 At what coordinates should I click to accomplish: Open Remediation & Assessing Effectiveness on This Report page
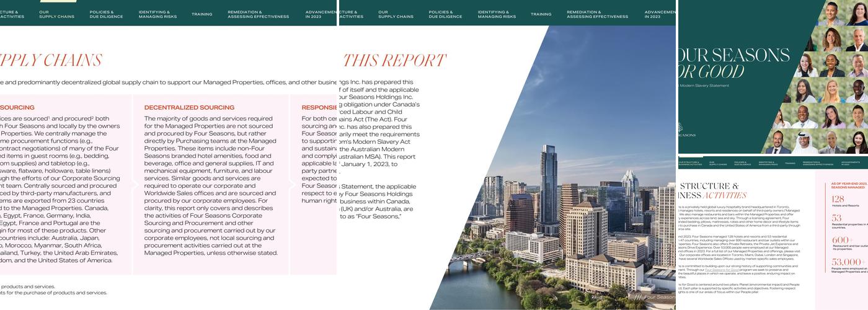pyautogui.click(x=597, y=14)
